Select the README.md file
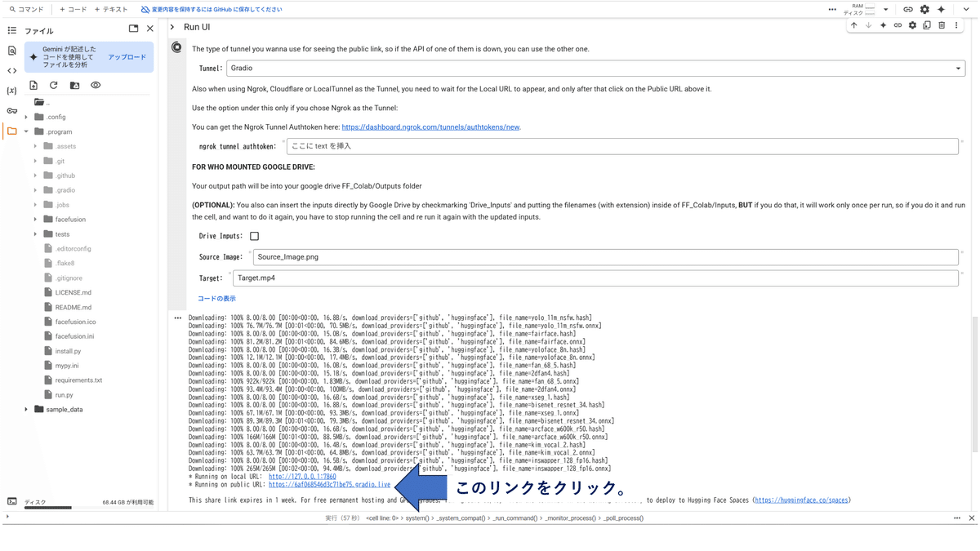Screen dimensions: 980x551 [73, 308]
